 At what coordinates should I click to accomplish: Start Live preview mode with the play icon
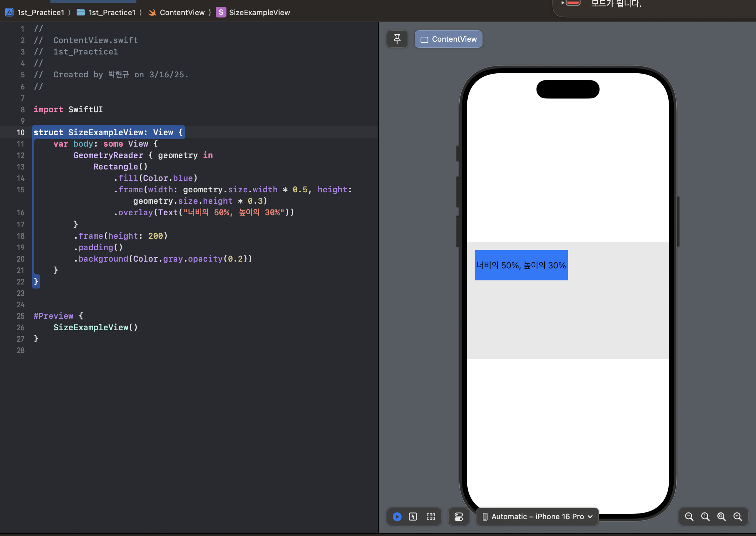397,516
